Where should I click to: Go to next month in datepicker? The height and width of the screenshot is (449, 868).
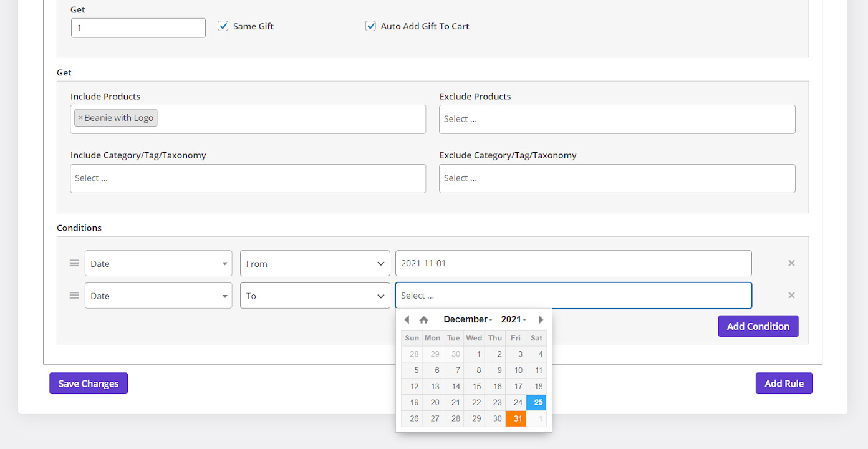[541, 319]
